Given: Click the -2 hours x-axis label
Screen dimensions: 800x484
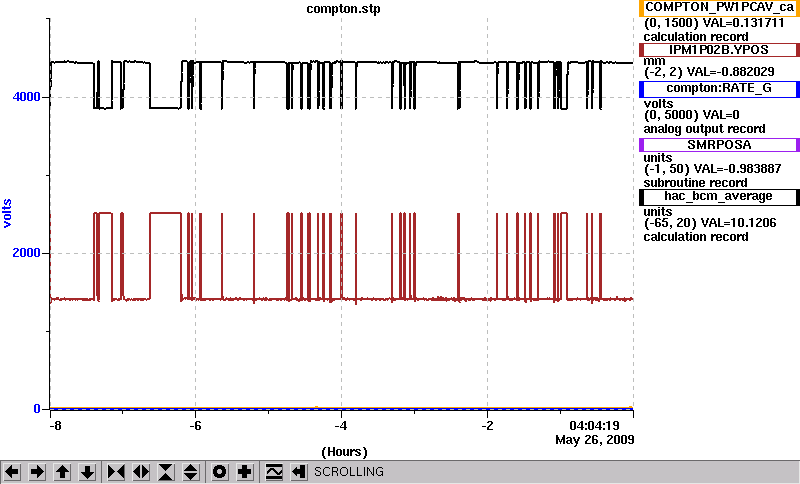Looking at the screenshot, I should (x=487, y=425).
